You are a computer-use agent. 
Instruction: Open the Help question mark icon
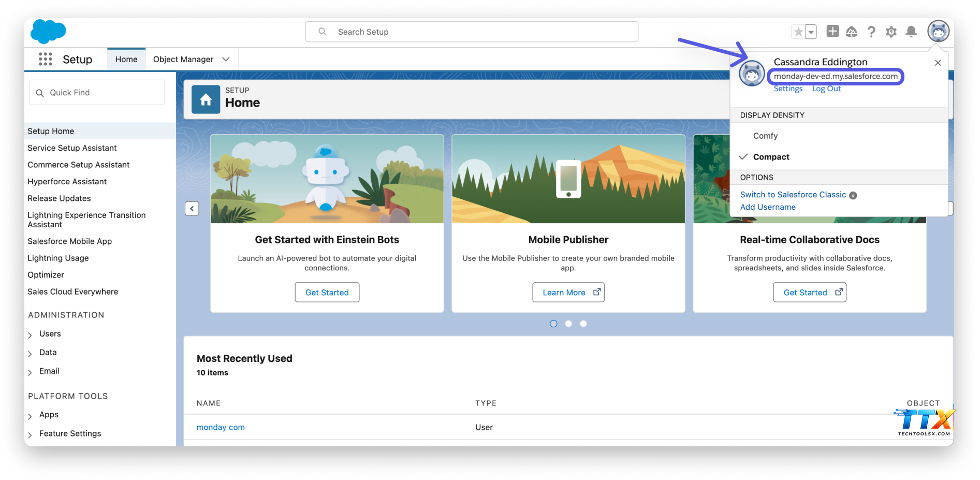(x=871, y=32)
